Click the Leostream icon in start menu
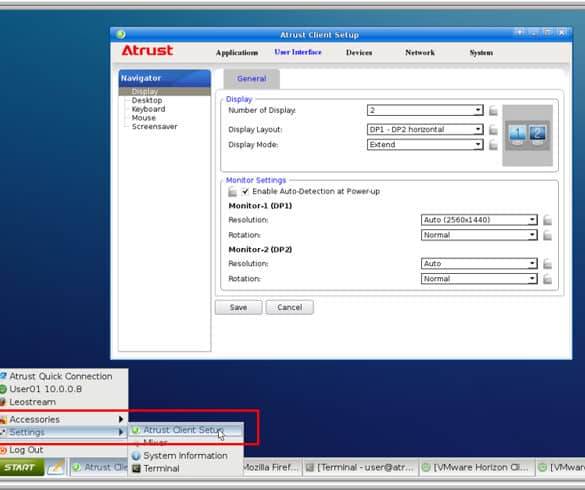This screenshot has height=490, width=585. click(x=3, y=402)
